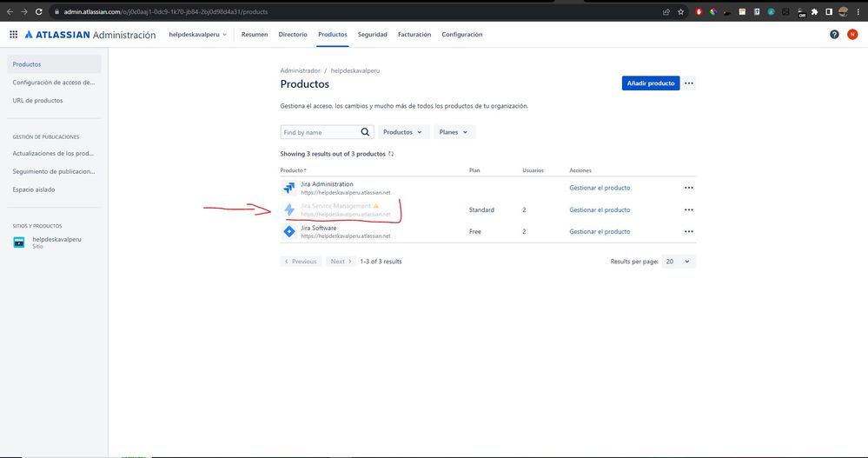
Task: Click the Free plan cell
Action: [x=475, y=231]
